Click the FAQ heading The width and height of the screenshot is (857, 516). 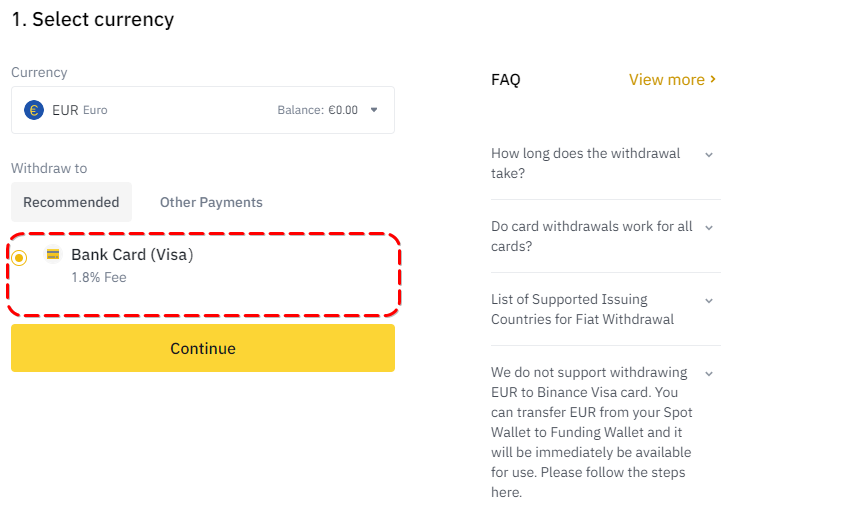pyautogui.click(x=506, y=80)
